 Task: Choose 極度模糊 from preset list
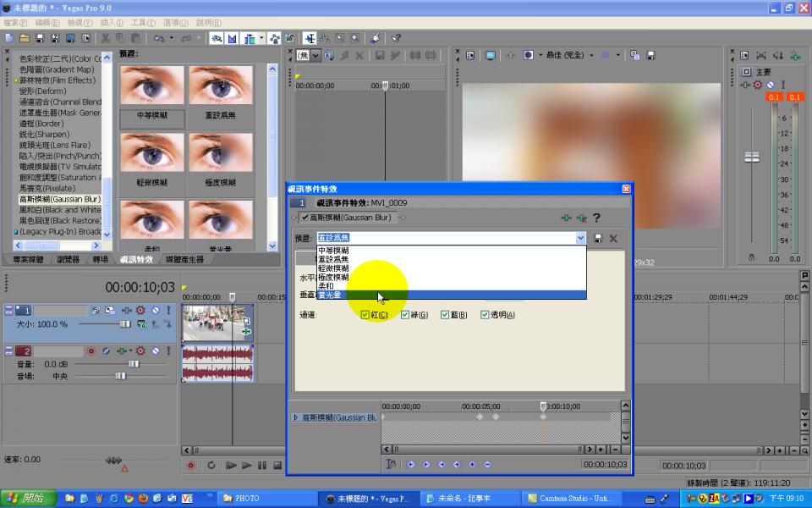click(x=333, y=277)
